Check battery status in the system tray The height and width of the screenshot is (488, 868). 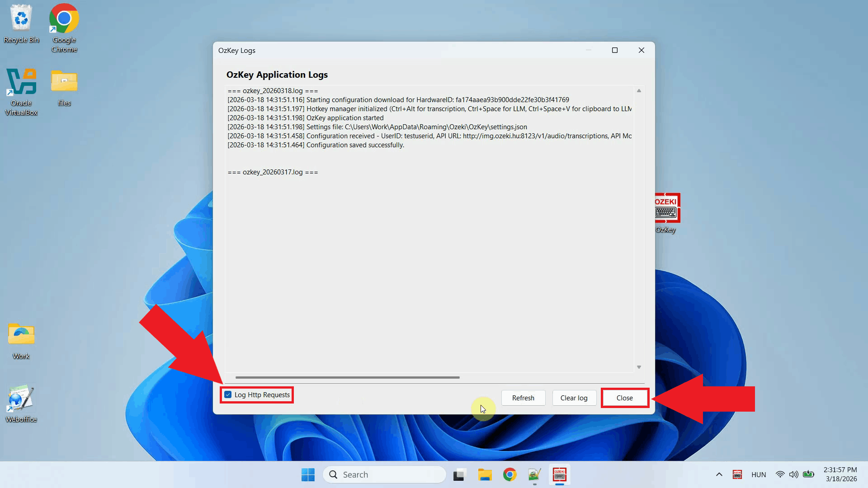[808, 474]
